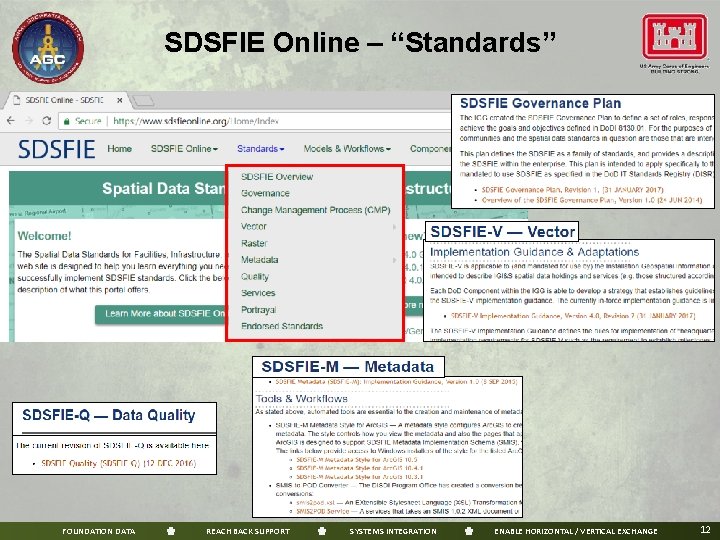Expand the Models & Workflows dropdown
Image resolution: width=720 pixels, height=540 pixels.
click(347, 149)
